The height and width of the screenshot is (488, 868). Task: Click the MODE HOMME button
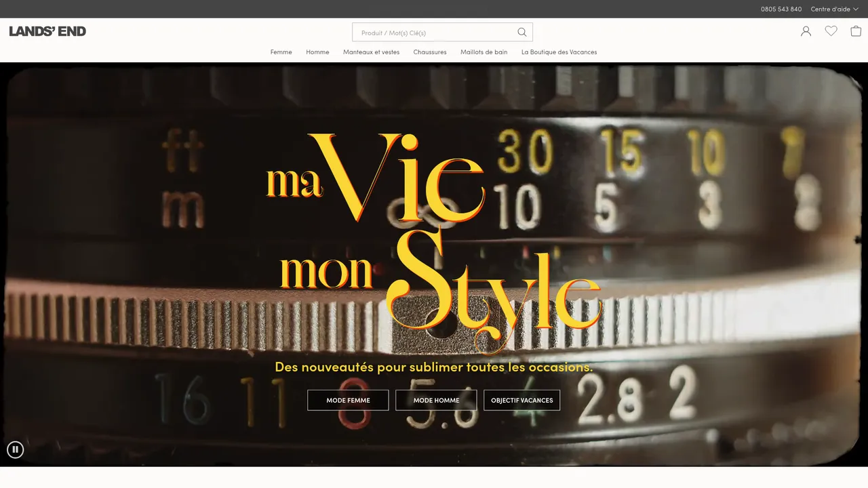[436, 400]
